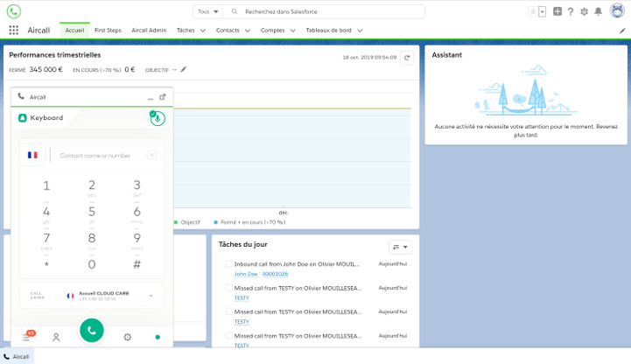Pop out the Aircall widget window

tap(163, 97)
